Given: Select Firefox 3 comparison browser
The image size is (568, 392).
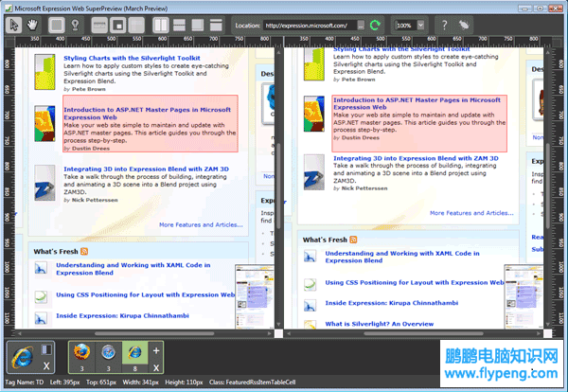Looking at the screenshot, I should (x=81, y=357).
